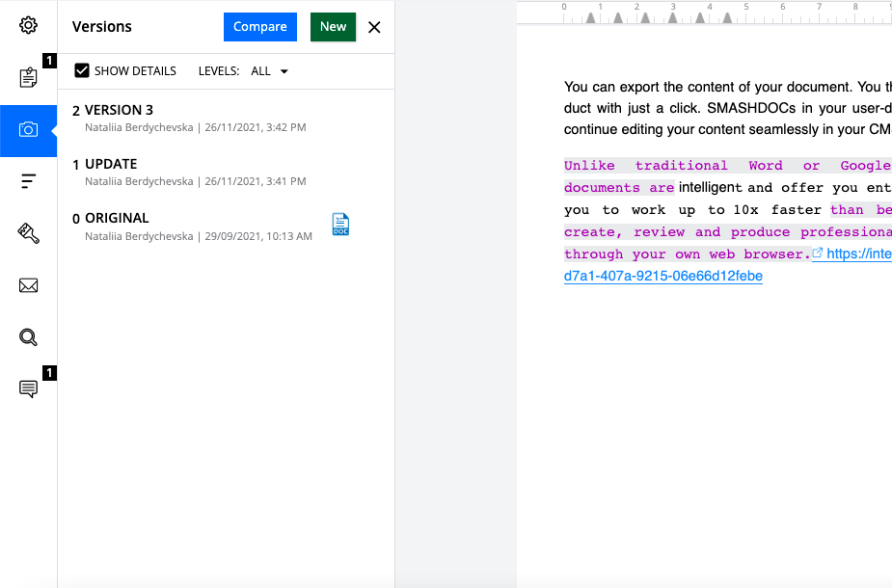Open the tasks clipboard panel

[28, 77]
